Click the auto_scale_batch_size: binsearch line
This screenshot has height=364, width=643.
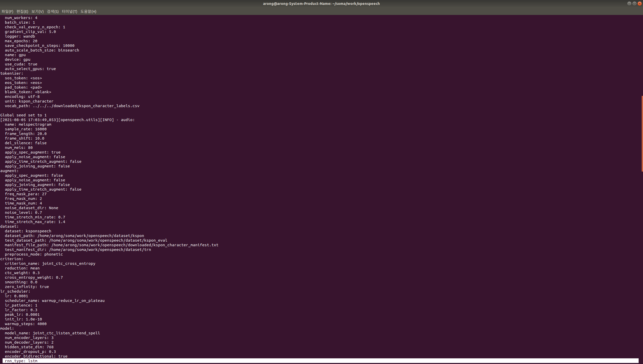click(42, 50)
